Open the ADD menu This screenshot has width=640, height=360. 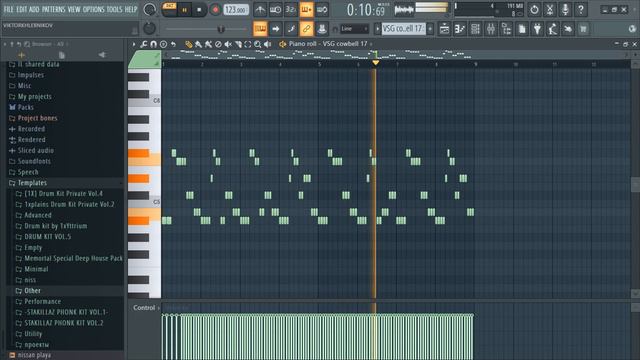(x=34, y=9)
